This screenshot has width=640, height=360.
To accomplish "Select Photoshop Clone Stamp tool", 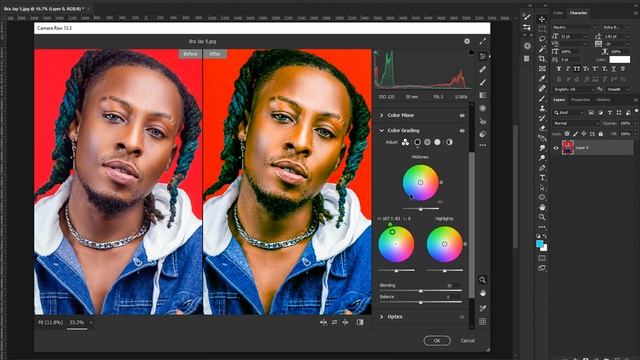I will click(542, 109).
